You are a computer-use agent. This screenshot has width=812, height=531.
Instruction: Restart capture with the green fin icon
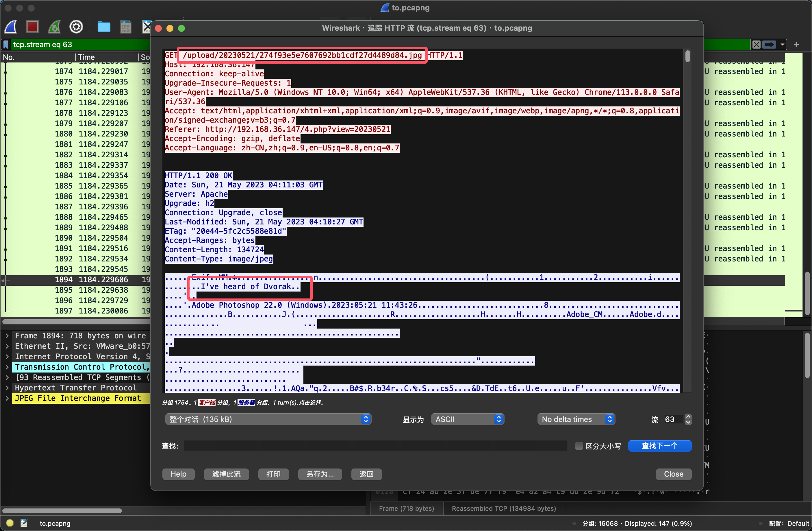[55, 27]
